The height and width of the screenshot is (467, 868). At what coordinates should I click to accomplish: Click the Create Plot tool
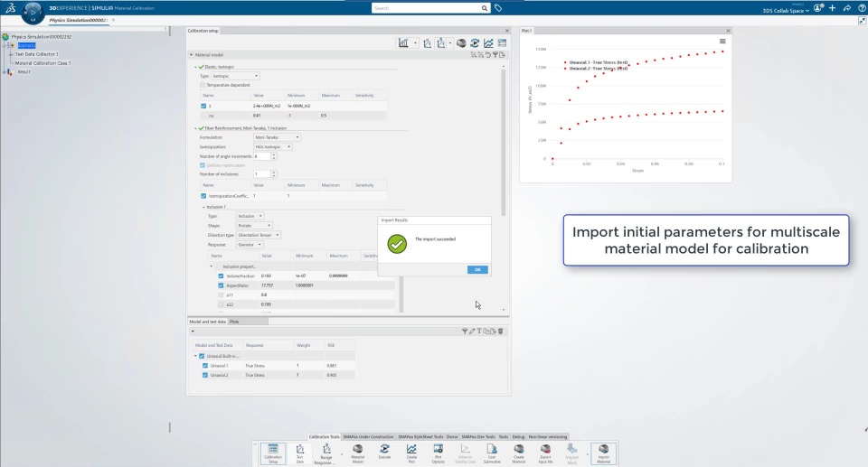pos(411,453)
